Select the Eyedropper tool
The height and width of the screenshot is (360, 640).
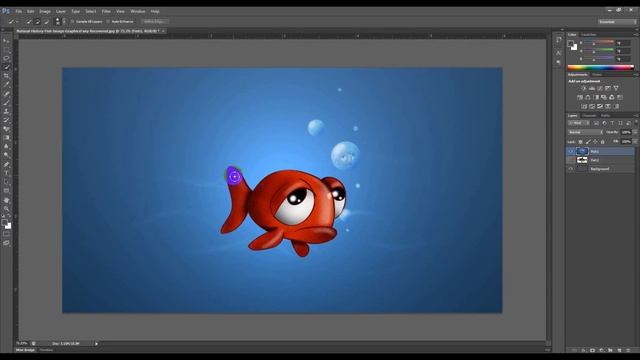coord(6,84)
